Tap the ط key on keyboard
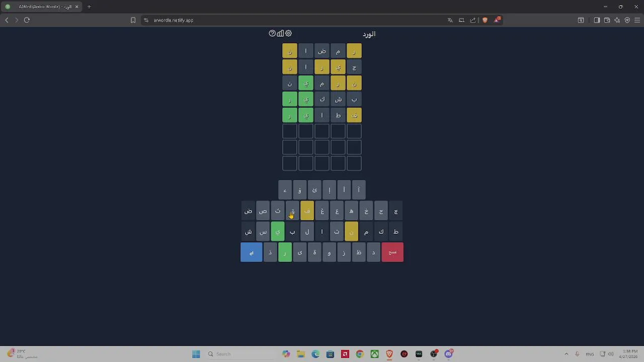Screen dimensions: 644x362 395,232
